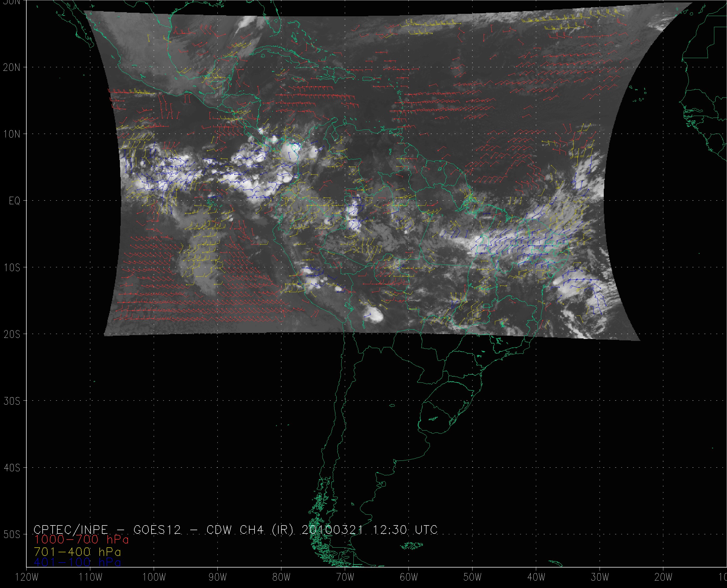This screenshot has width=727, height=588.
Task: Click the 100W longitude axis label
Action: tap(154, 577)
